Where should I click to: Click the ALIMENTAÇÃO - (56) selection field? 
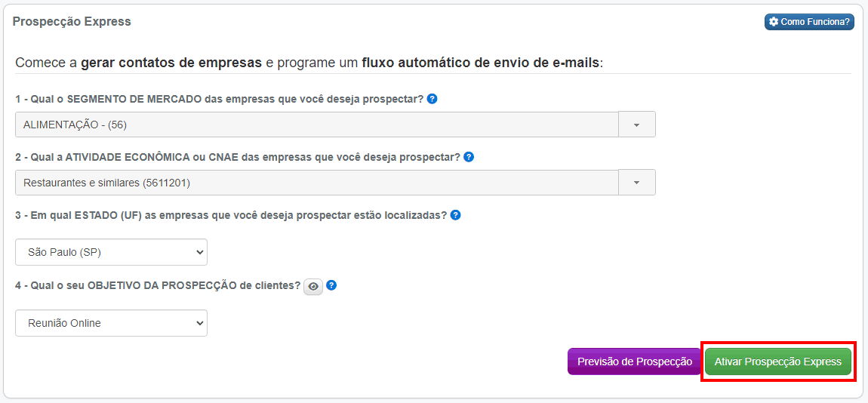click(x=317, y=125)
